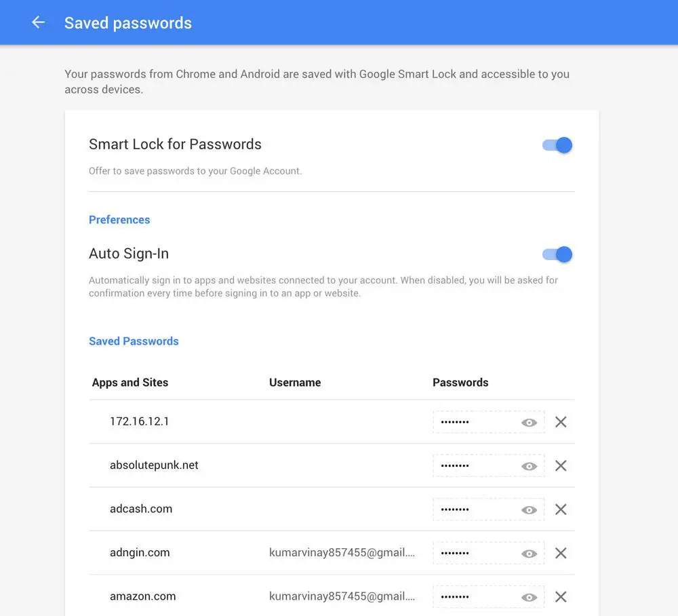Show the absolutepunk.net password via eye icon
The width and height of the screenshot is (678, 616).
529,466
